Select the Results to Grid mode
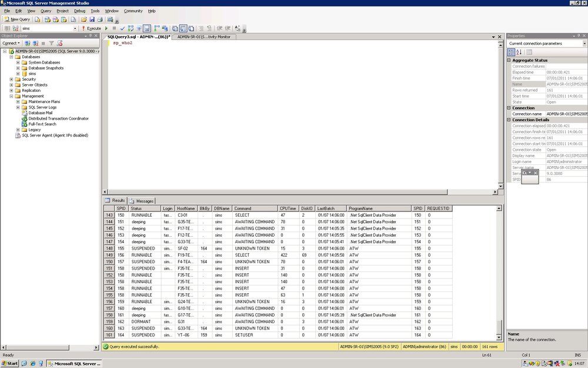 point(183,28)
